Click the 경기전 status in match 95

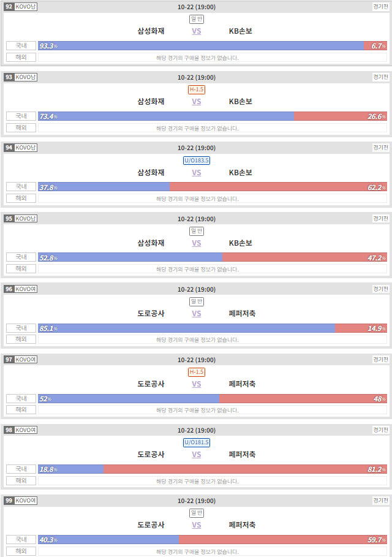tap(380, 219)
